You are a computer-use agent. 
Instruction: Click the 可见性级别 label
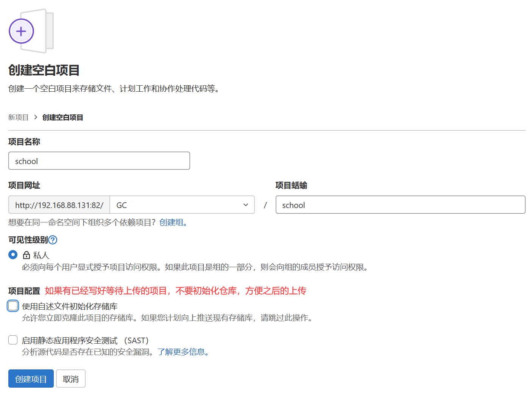[28, 240]
